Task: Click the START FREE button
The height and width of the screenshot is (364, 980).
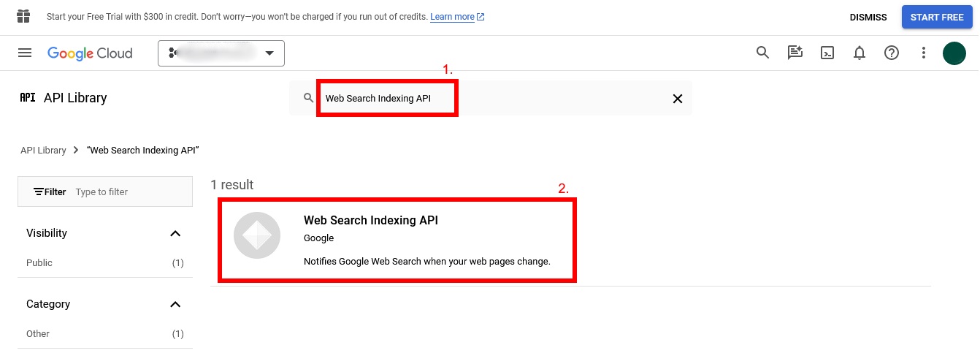Action: [x=937, y=17]
